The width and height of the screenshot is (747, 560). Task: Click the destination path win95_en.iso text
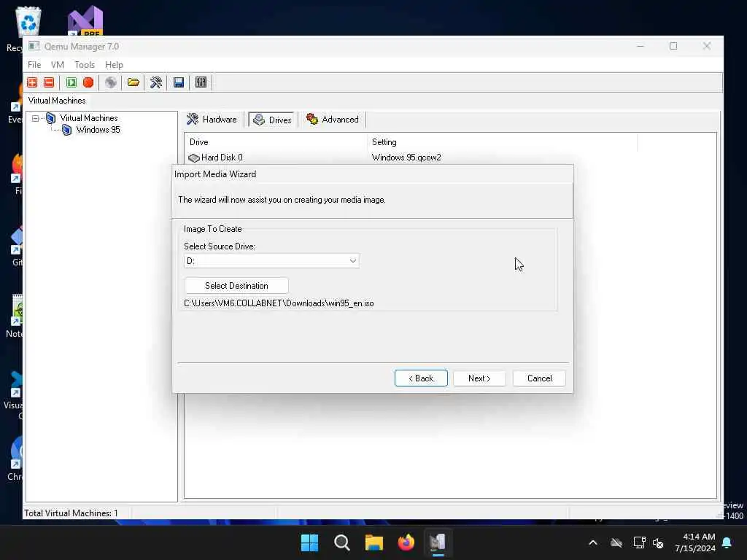point(279,303)
